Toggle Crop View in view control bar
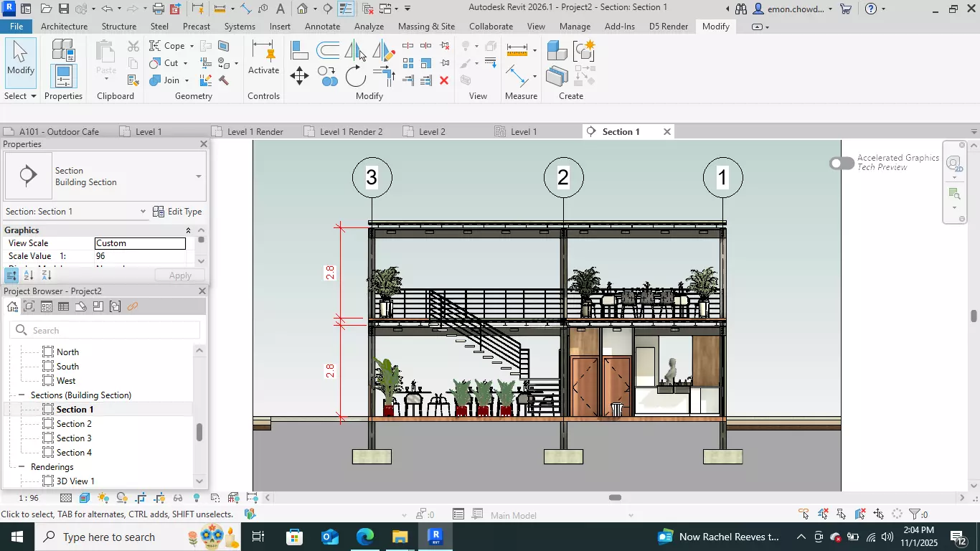The width and height of the screenshot is (980, 551). [141, 498]
